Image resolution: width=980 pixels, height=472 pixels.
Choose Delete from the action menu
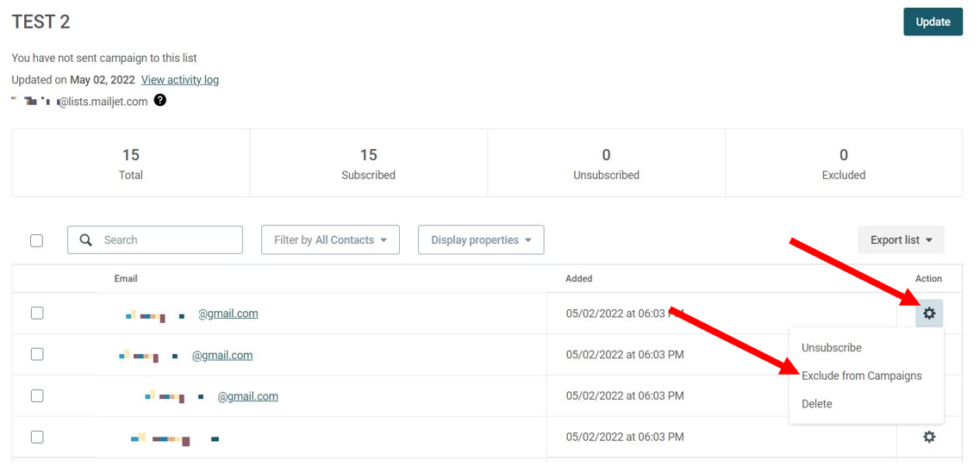point(817,404)
